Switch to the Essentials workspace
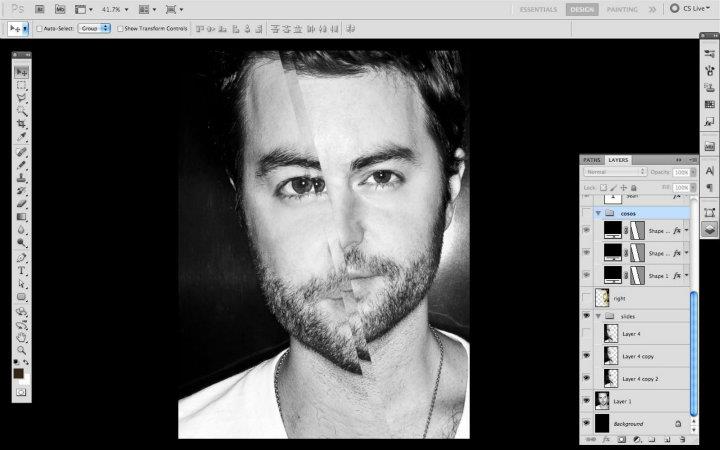Screen dimensions: 720x450 pyautogui.click(x=538, y=9)
